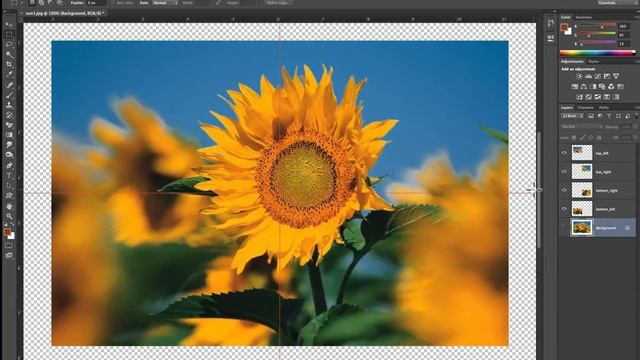Viewport: 640px width, 360px height.
Task: Add a Threshold adjustment
Action: pyautogui.click(x=598, y=97)
